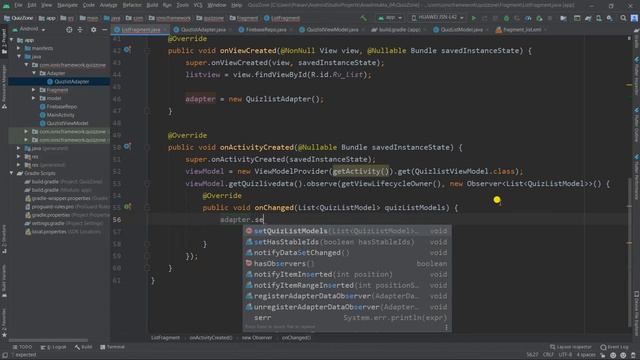Collapse the Gradle Scripts node
This screenshot has width=640, height=360.
11,173
